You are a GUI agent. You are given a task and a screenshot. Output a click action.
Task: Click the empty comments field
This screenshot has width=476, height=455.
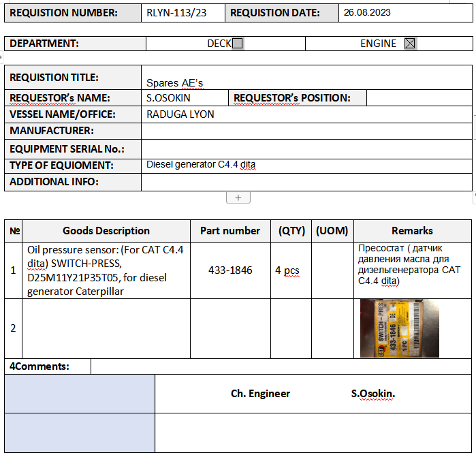[x=281, y=366]
